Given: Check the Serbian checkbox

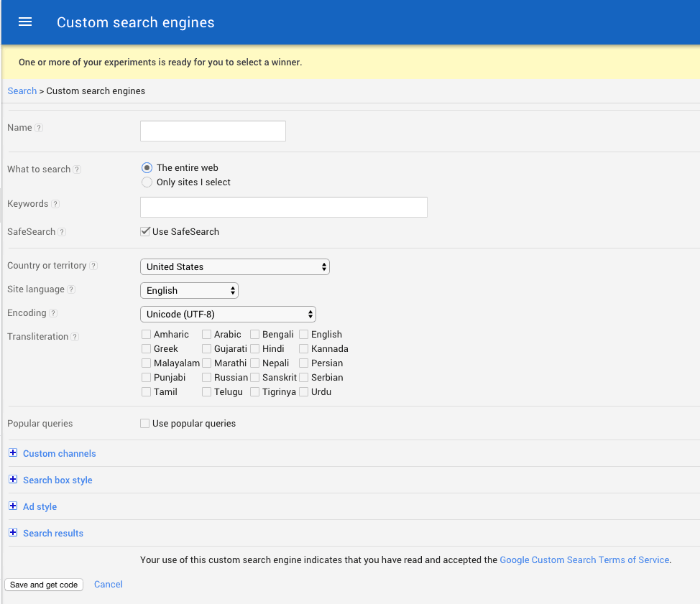Looking at the screenshot, I should coord(303,377).
